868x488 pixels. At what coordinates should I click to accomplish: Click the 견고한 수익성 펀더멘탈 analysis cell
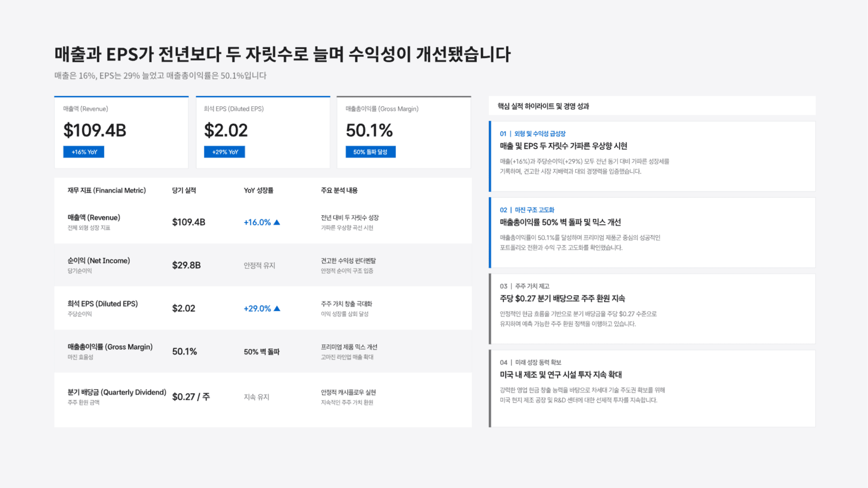click(348, 261)
